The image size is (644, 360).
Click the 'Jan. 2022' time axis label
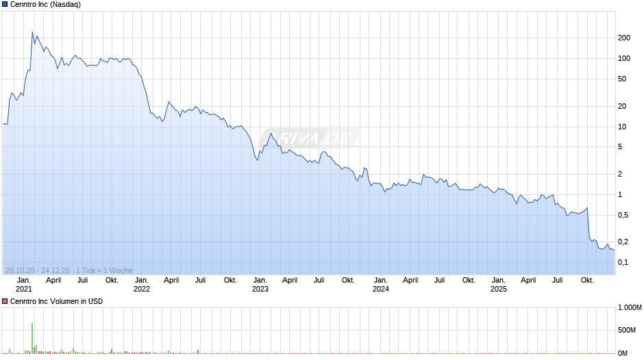pos(142,285)
